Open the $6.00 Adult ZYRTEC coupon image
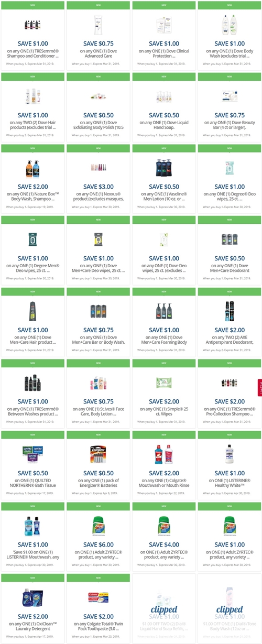 (x=98, y=526)
